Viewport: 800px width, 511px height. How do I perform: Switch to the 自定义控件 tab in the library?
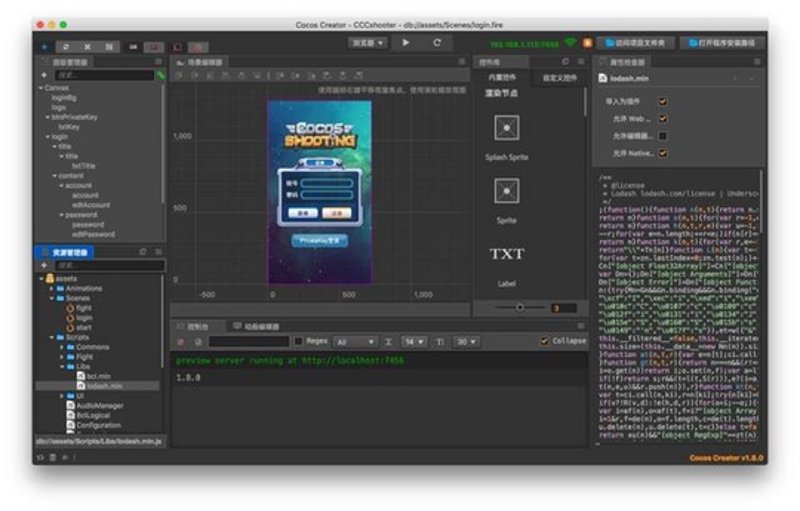(x=559, y=78)
